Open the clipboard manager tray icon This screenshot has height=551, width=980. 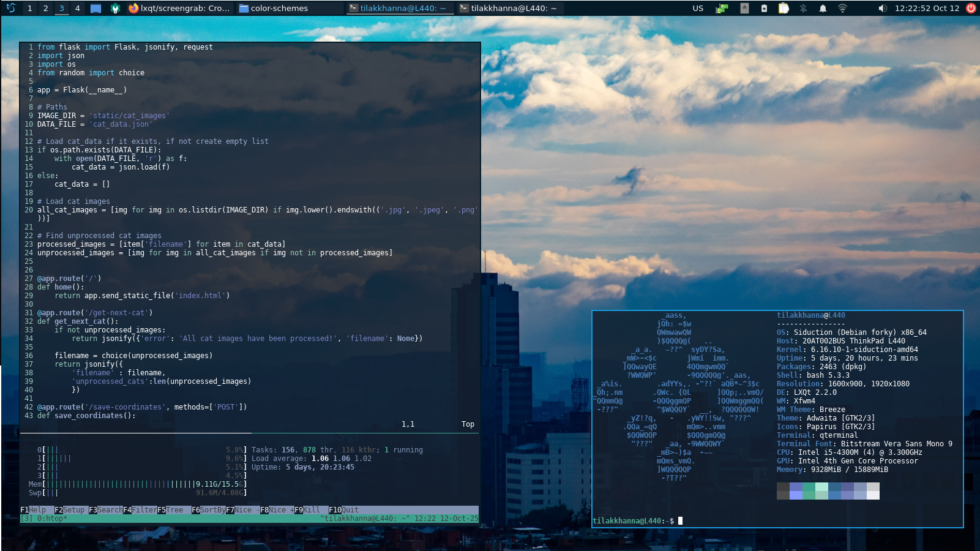point(784,8)
